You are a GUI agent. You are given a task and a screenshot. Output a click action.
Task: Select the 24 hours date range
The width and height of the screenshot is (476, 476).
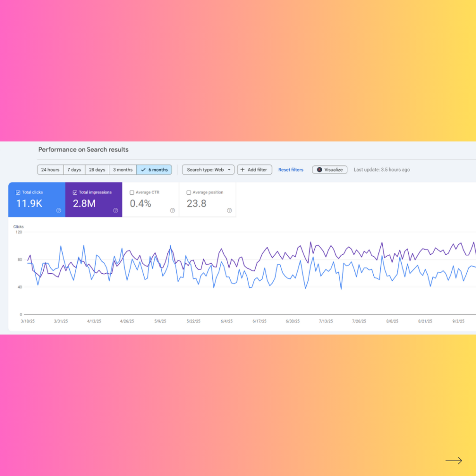50,170
